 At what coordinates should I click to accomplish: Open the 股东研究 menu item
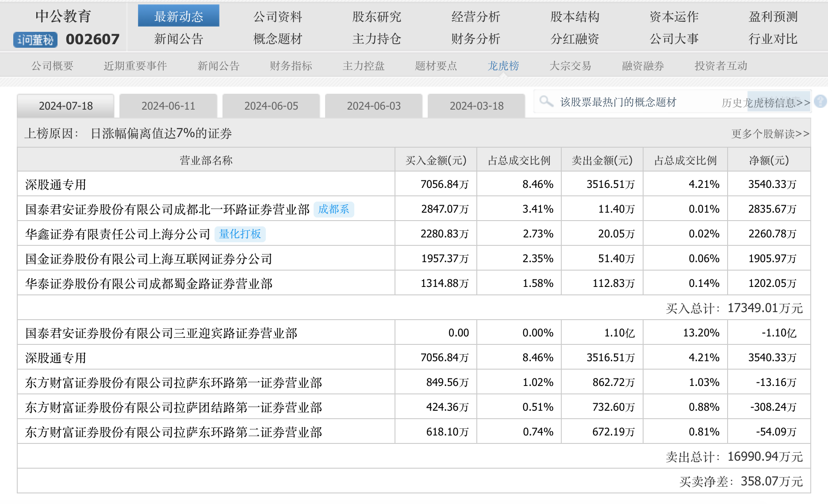(x=376, y=17)
